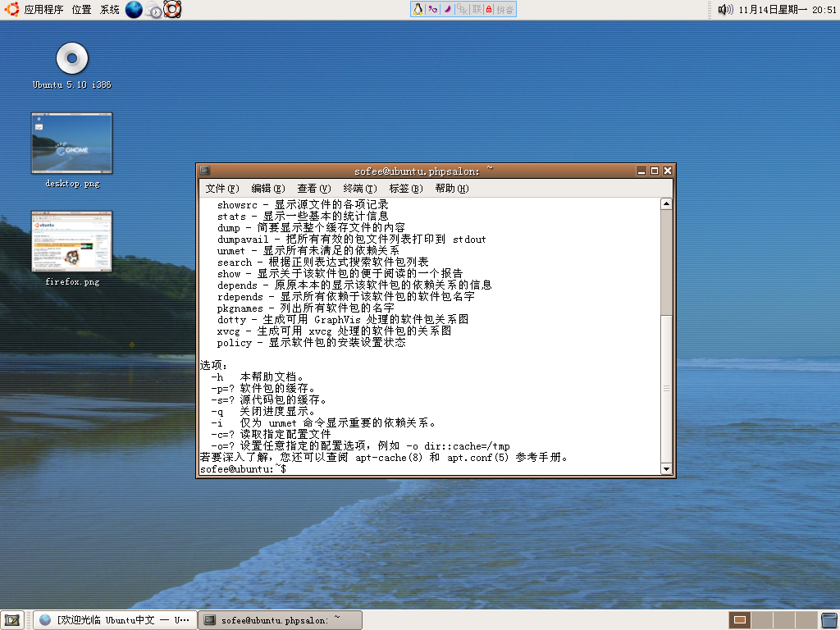The height and width of the screenshot is (630, 840).
Task: Click the red lock input icon
Action: (x=489, y=9)
